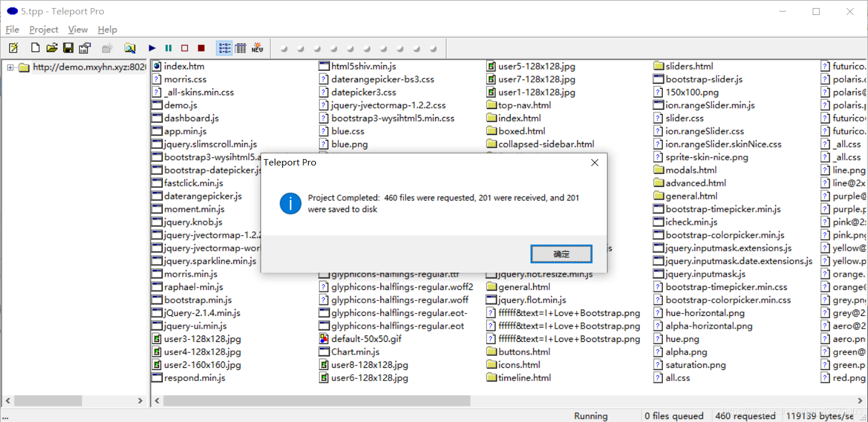868x422 pixels.
Task: Select hue-horizontal.png file
Action: [x=699, y=313]
